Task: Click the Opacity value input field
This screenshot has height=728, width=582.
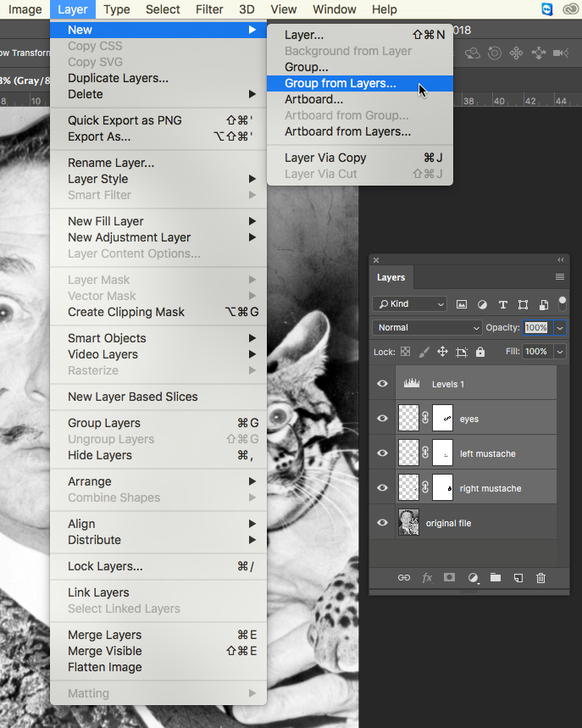Action: click(535, 328)
